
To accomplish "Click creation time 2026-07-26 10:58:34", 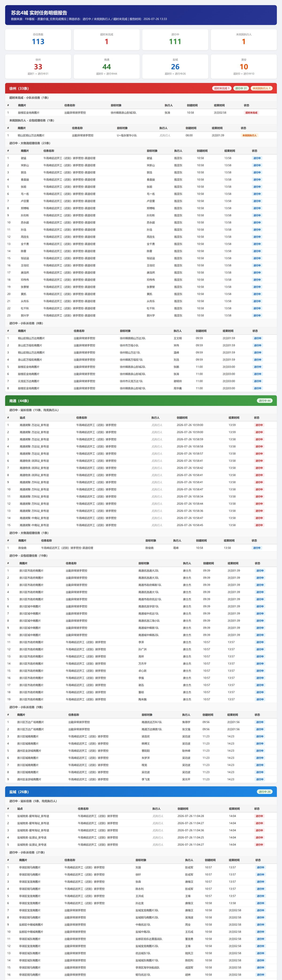I will pyautogui.click(x=190, y=497).
